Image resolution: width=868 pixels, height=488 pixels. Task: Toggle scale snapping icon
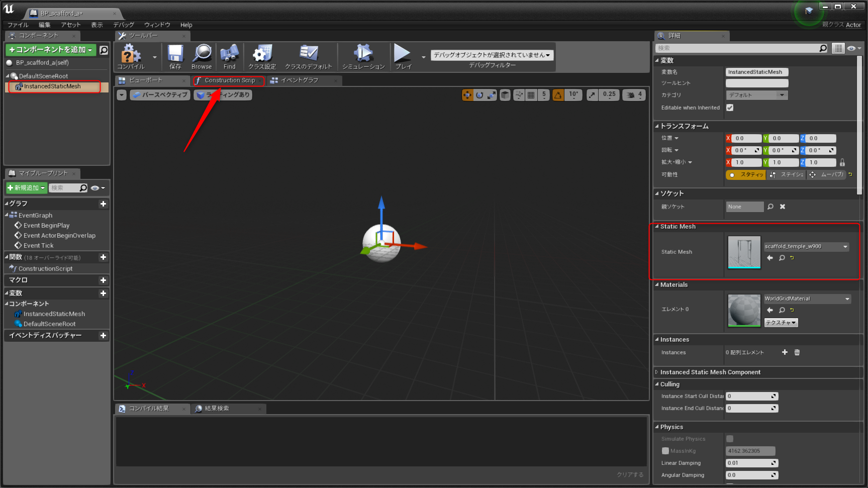593,95
